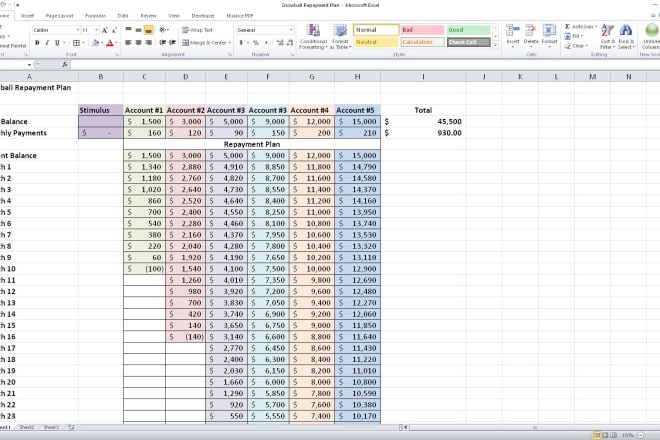Open the Orientation text rotation tool
Image resolution: width=660 pixels, height=440 pixels.
pos(163,30)
